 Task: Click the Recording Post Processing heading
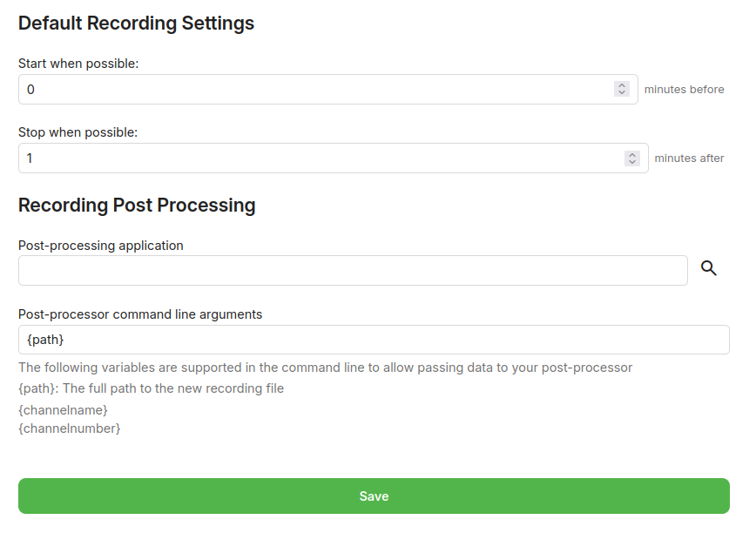point(137,205)
